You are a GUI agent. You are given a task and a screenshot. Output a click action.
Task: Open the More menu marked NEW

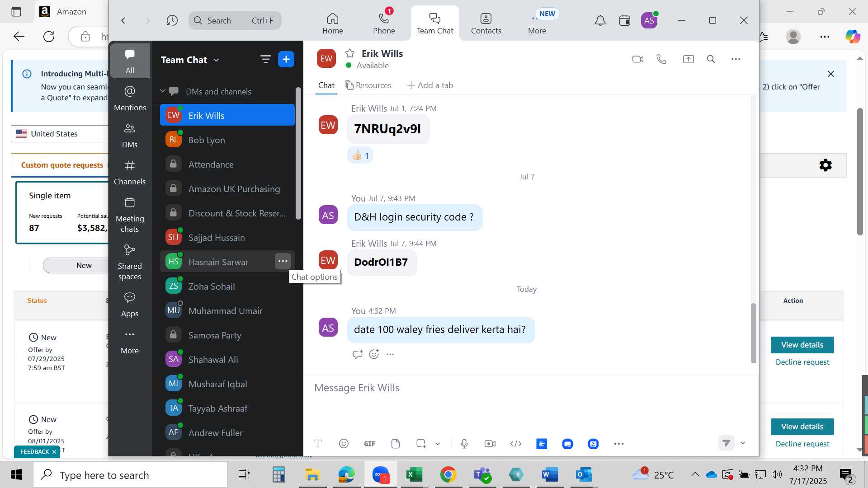537,23
